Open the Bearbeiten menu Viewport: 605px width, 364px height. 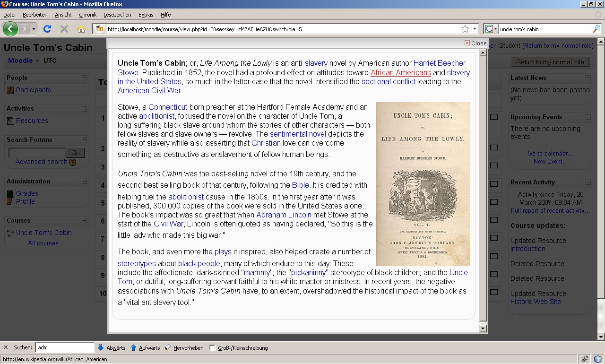(x=35, y=15)
